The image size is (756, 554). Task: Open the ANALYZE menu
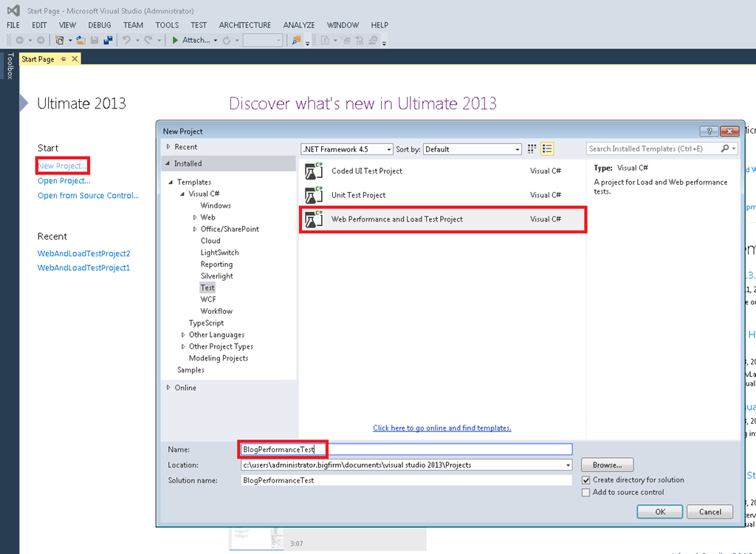click(299, 25)
